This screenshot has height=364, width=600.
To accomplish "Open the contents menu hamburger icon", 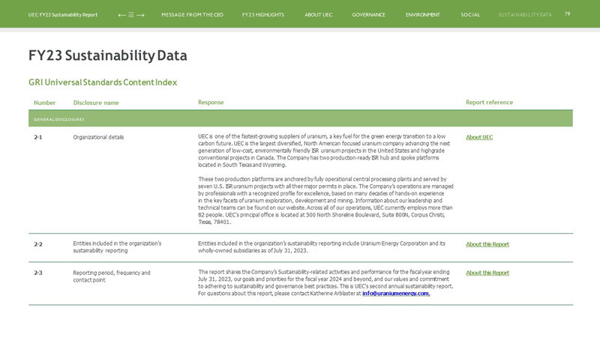I will (x=131, y=15).
